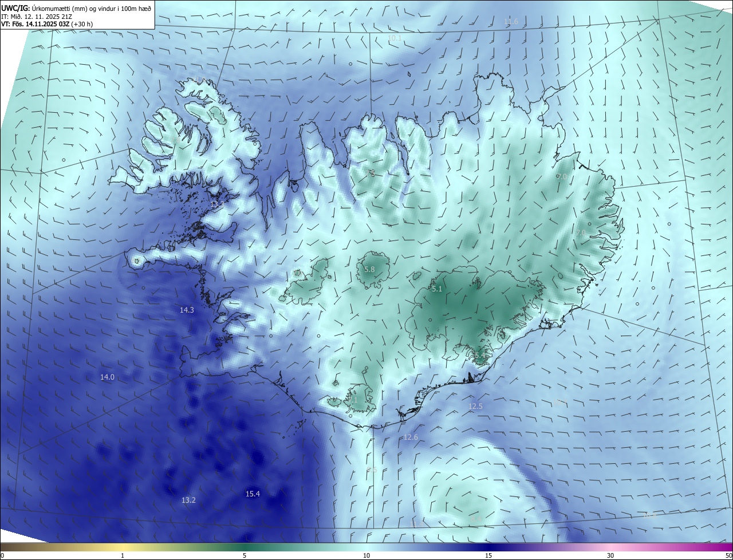The height and width of the screenshot is (560, 733).
Task: Click the 8.6 value label on the map
Action: pyautogui.click(x=372, y=470)
